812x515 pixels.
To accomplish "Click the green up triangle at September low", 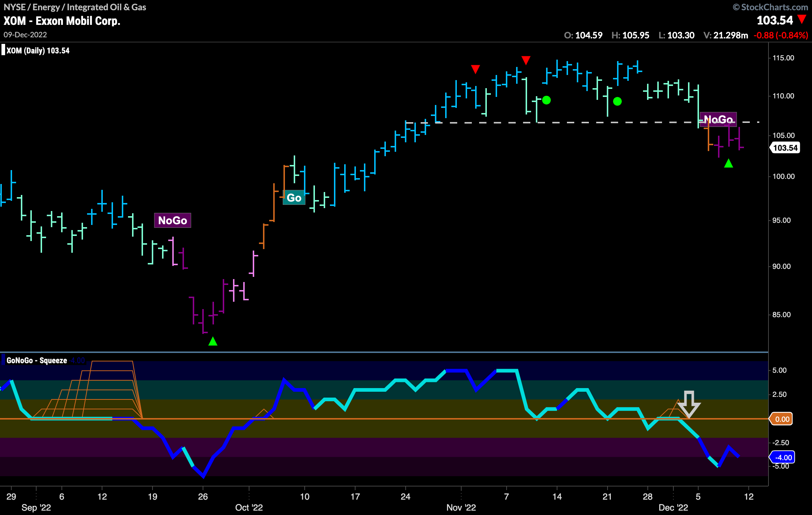I will [213, 341].
